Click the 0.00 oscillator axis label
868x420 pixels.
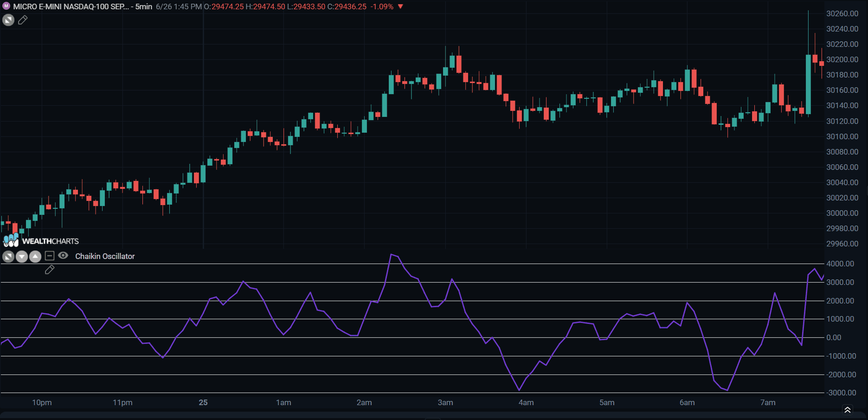pos(834,337)
